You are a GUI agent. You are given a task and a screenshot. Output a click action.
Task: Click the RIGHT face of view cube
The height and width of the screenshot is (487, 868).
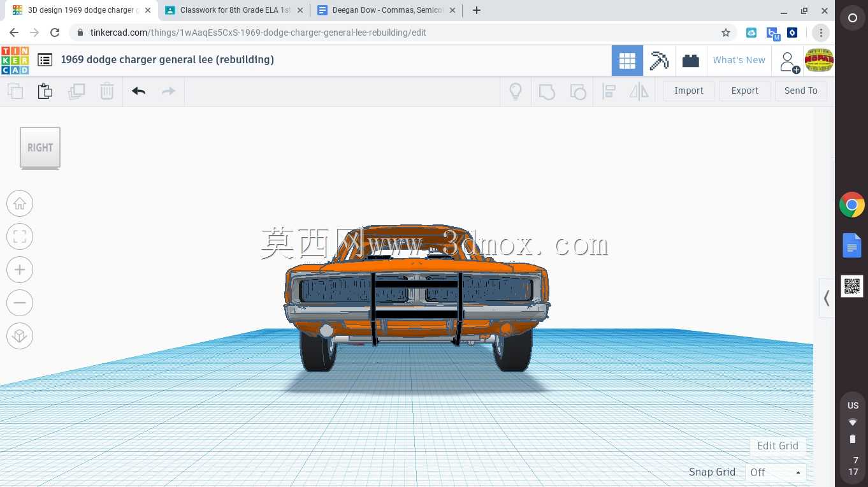[40, 147]
